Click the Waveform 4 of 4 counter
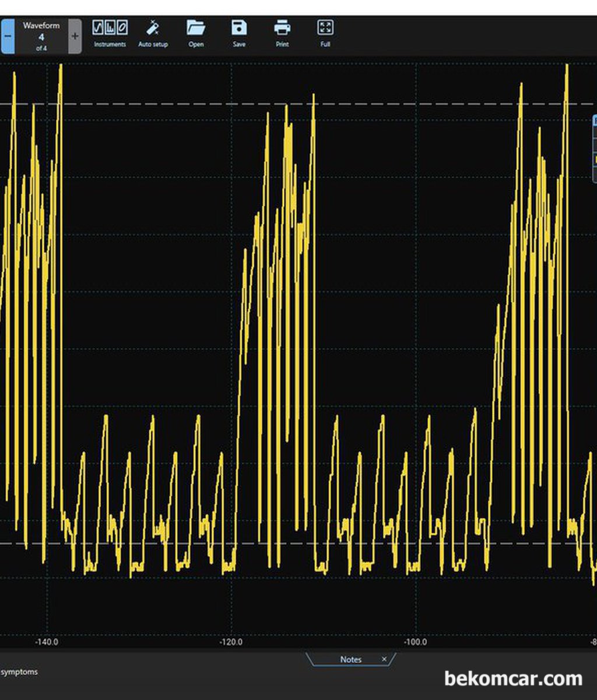The image size is (597, 700). coord(41,36)
